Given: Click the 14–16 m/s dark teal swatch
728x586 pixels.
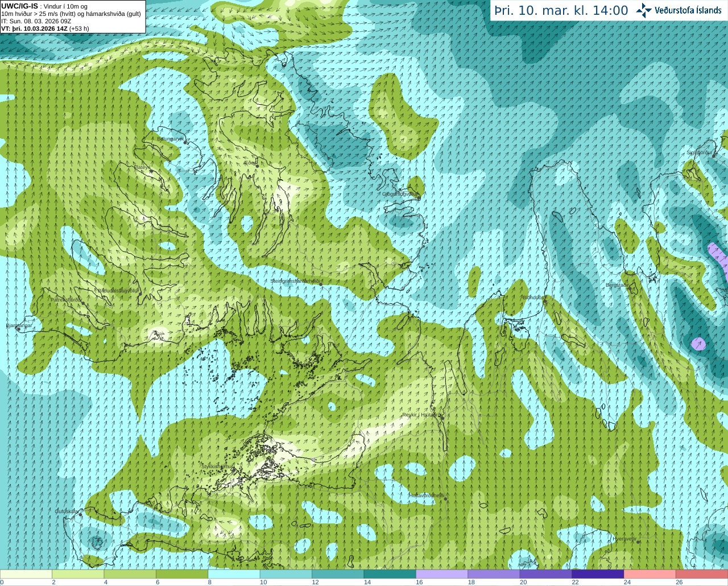Looking at the screenshot, I should 390,574.
